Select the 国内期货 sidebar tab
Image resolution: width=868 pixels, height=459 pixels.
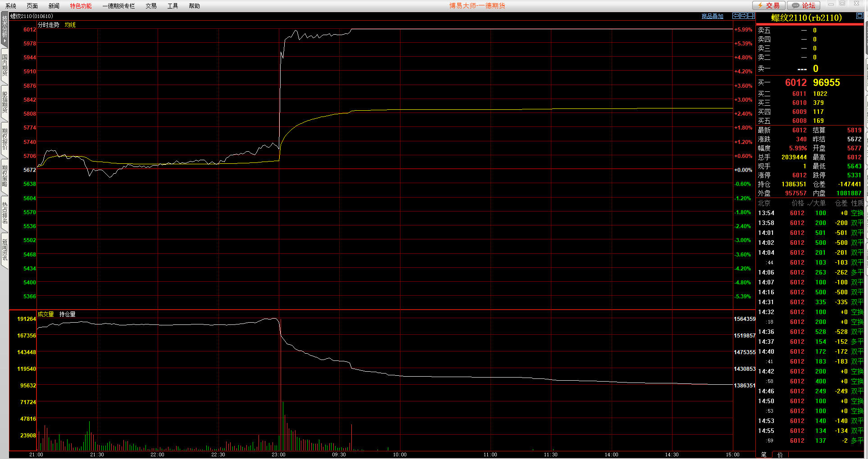coord(5,65)
